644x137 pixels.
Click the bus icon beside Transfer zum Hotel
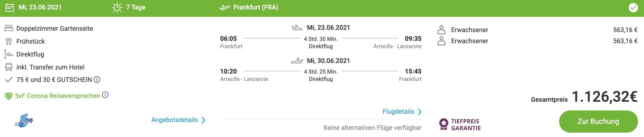[9, 67]
